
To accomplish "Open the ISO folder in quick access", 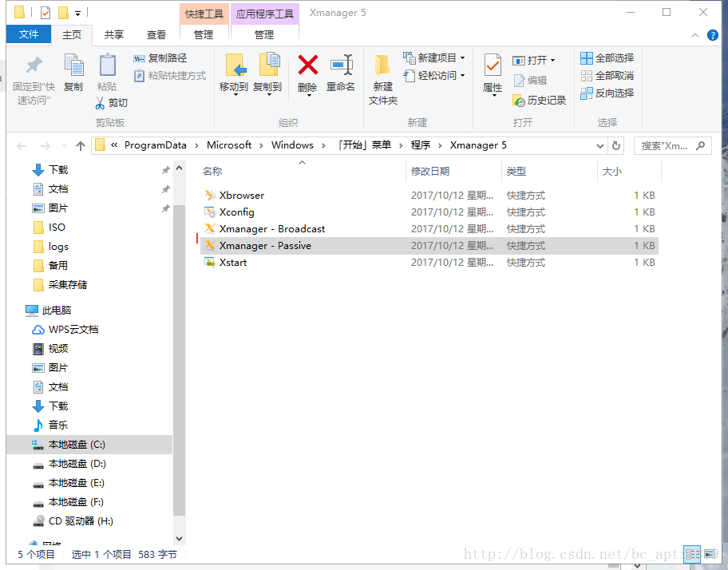I will click(49, 228).
